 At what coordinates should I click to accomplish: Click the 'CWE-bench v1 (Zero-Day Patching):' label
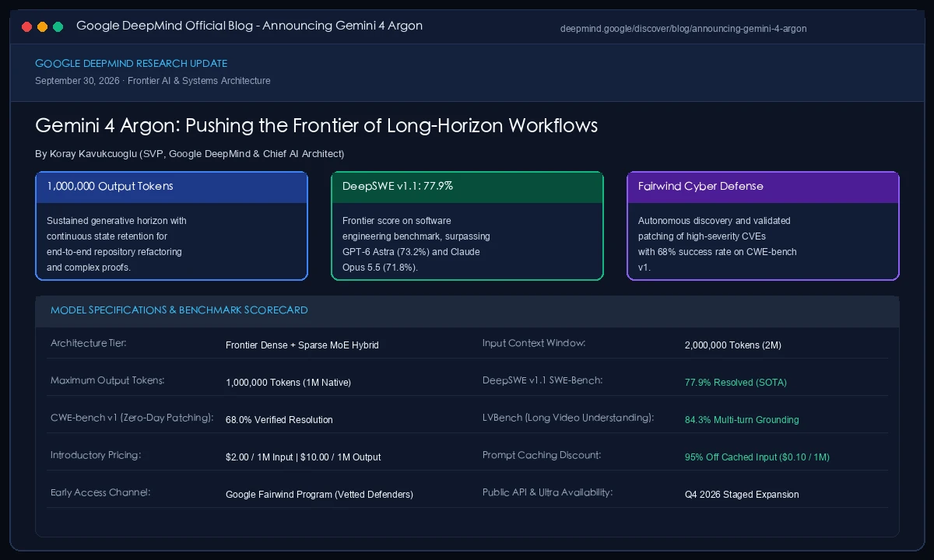132,418
